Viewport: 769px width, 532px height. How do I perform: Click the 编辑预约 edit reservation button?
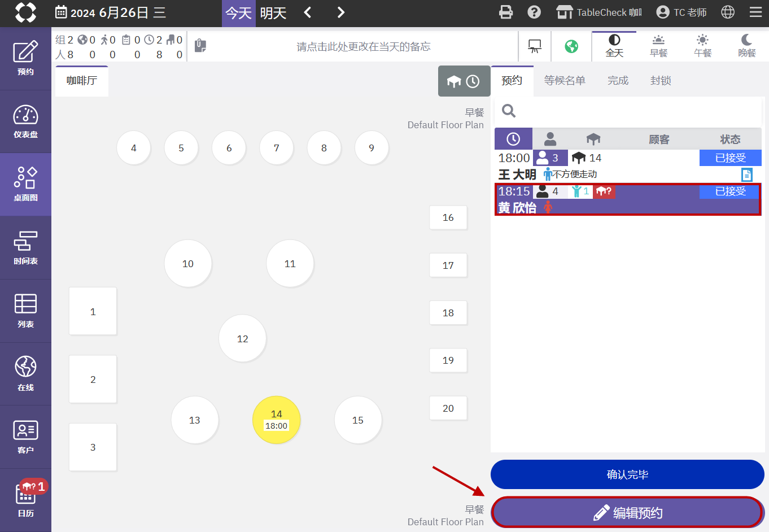(x=627, y=513)
